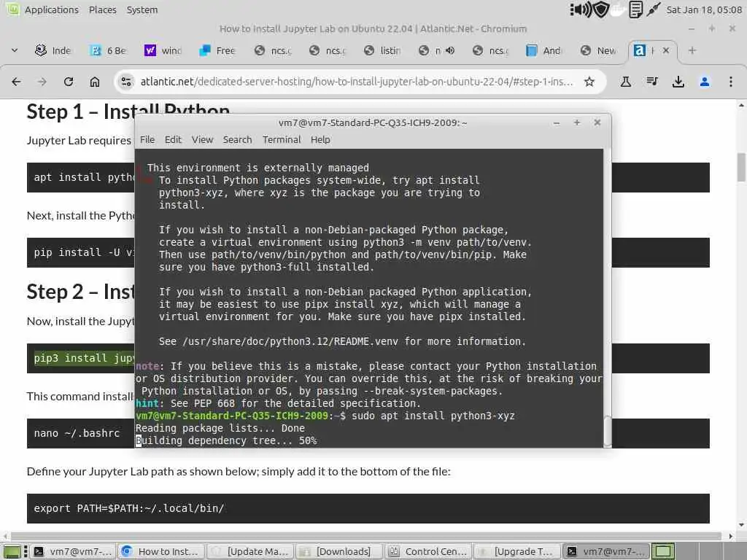Click the 'export PATH=$PATH:~/.local/bin/' code block

(x=368, y=508)
